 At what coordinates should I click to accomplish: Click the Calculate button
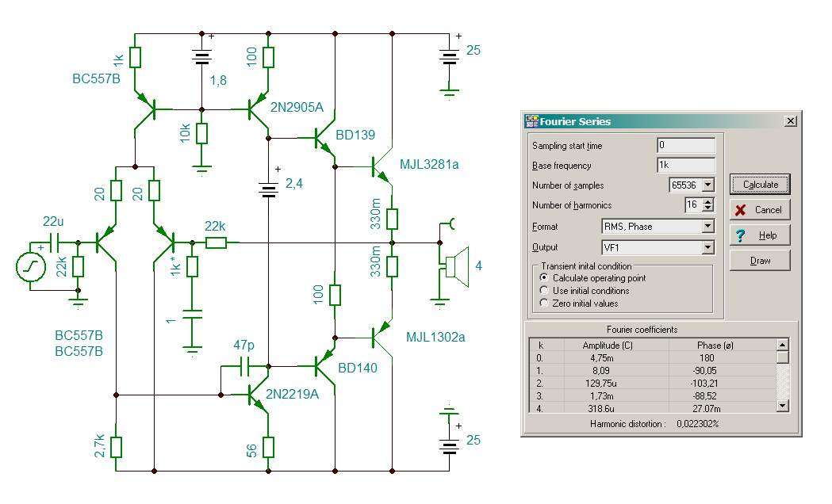click(x=760, y=185)
